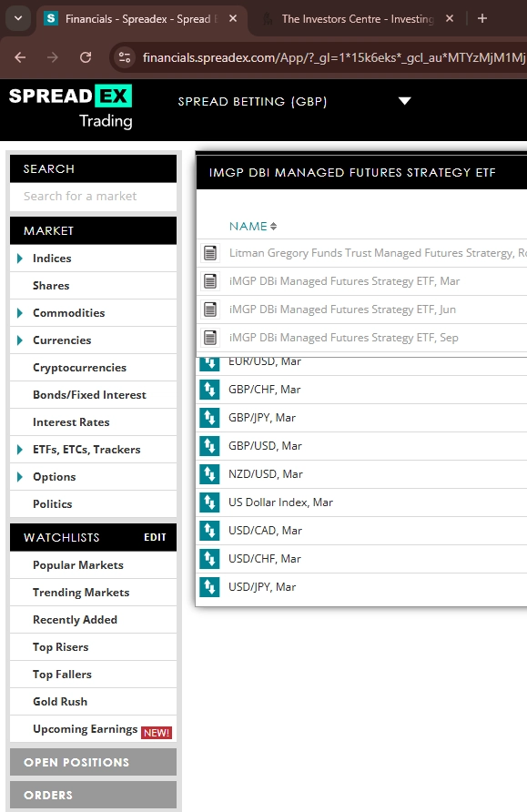The height and width of the screenshot is (812, 527).
Task: Expand the Currencies market category
Action: (20, 340)
